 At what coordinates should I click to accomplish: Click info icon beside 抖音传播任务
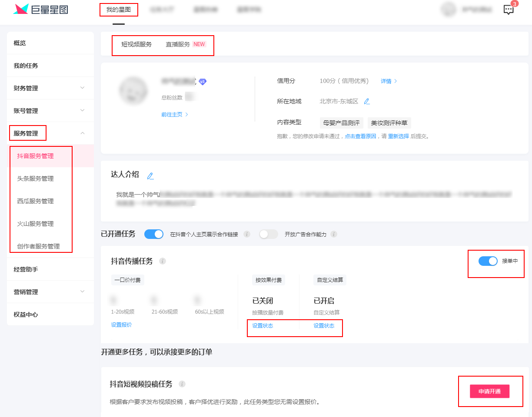coord(163,261)
